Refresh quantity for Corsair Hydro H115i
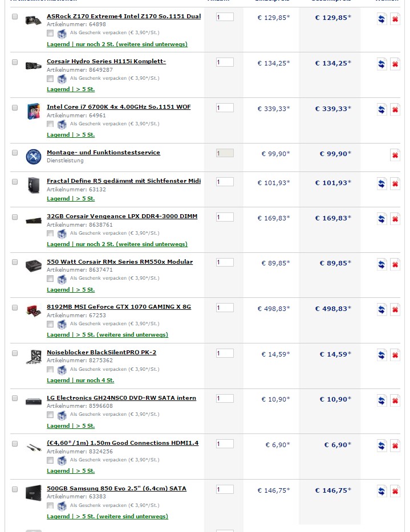This screenshot has width=410, height=532. click(381, 64)
